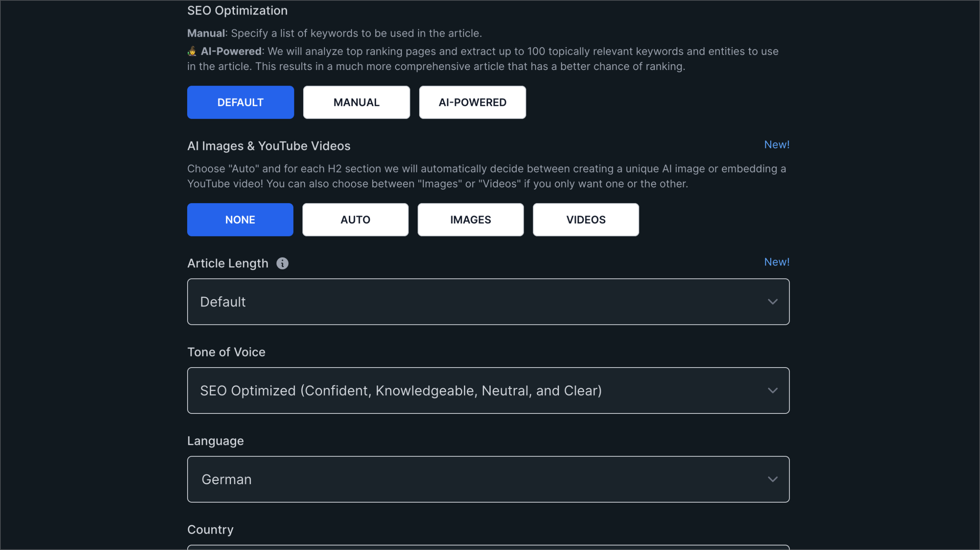This screenshot has height=550, width=980.
Task: Click the AI-Powered emoji icon
Action: [x=192, y=51]
